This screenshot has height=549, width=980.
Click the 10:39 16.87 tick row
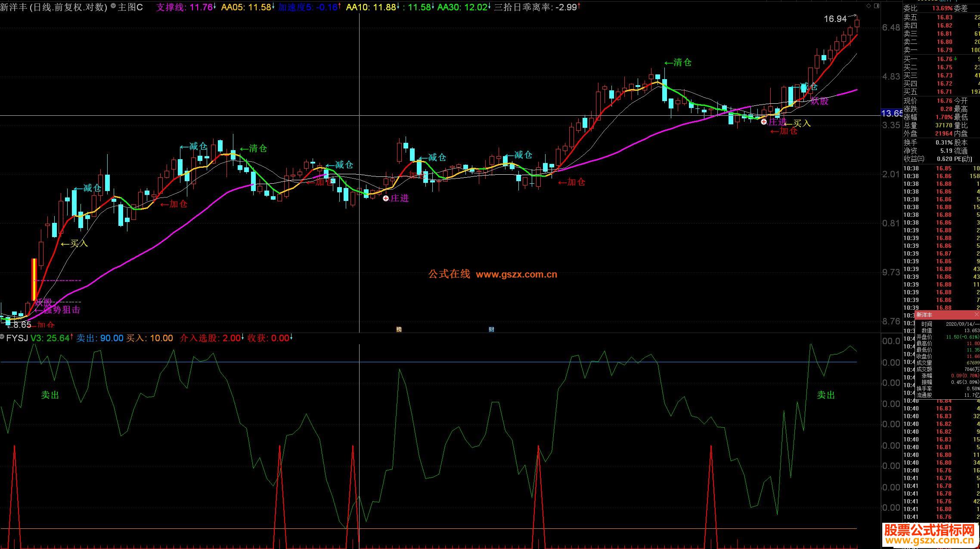[x=941, y=253]
